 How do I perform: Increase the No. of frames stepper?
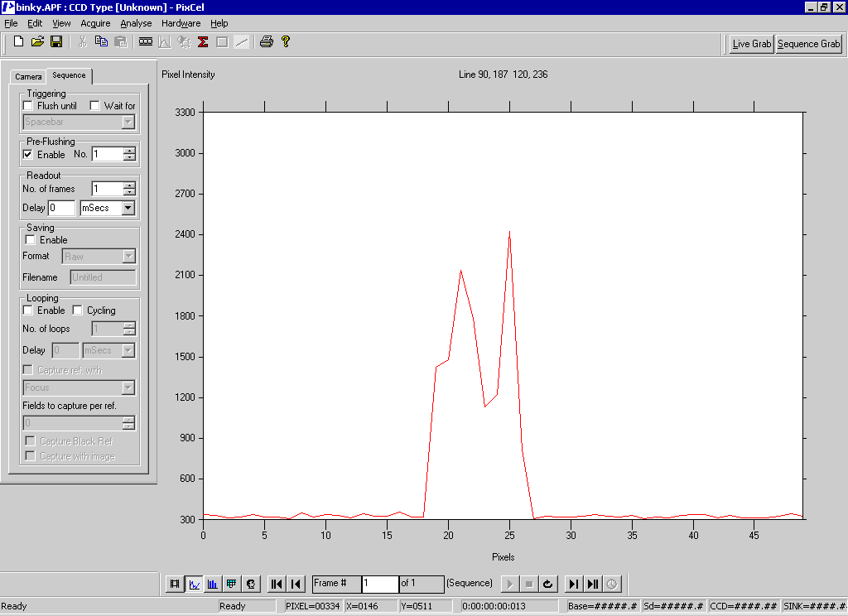point(129,185)
